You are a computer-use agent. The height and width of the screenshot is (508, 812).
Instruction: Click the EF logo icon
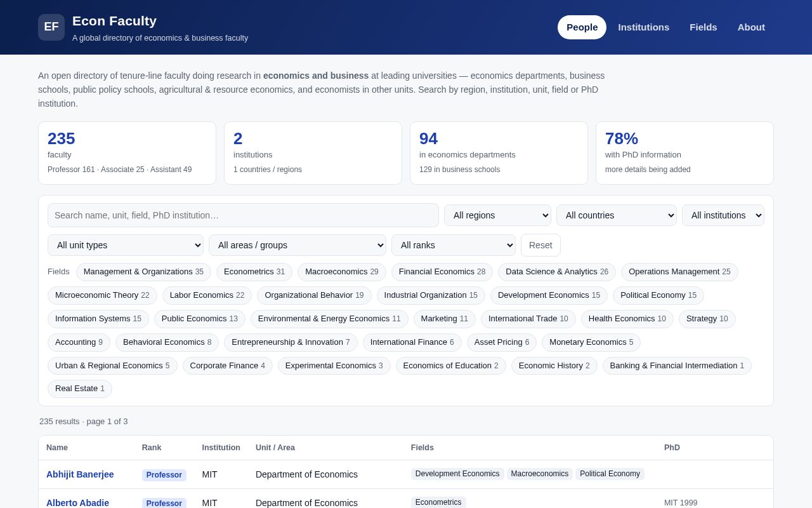(51, 27)
